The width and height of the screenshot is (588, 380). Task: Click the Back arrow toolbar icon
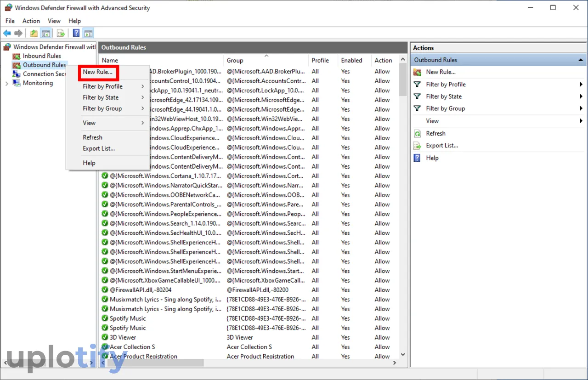(7, 33)
